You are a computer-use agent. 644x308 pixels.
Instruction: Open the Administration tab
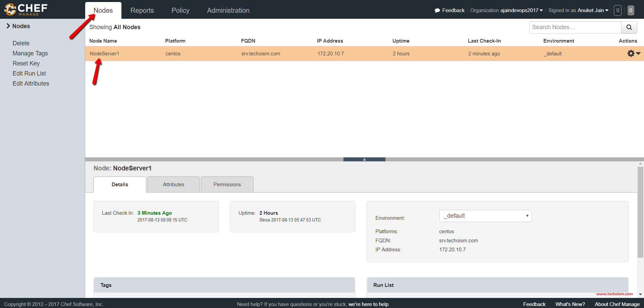[228, 10]
